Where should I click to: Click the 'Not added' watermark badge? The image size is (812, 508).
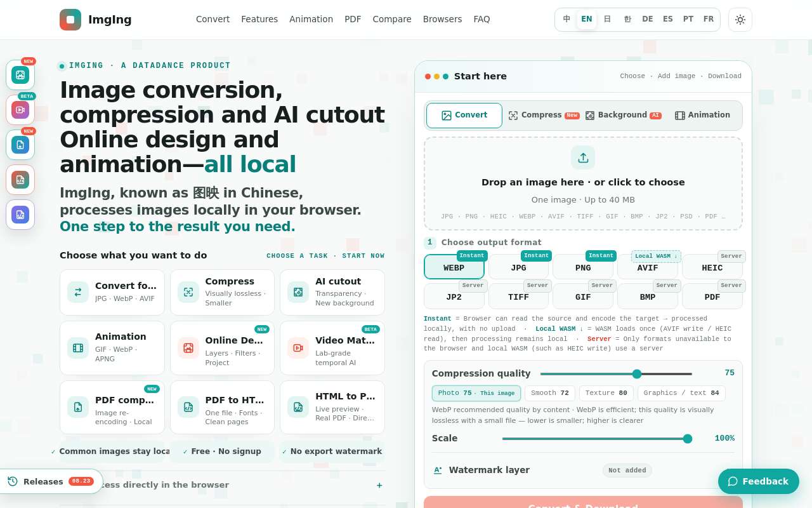click(627, 471)
